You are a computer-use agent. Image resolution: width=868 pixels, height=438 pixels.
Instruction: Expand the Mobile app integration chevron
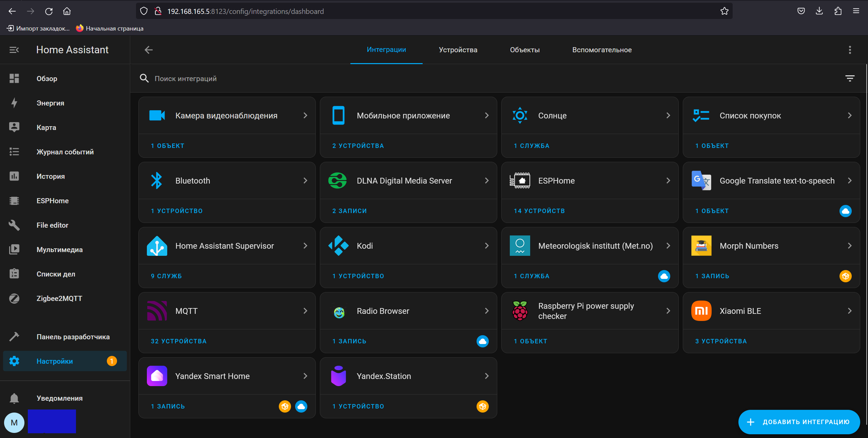[x=486, y=115]
